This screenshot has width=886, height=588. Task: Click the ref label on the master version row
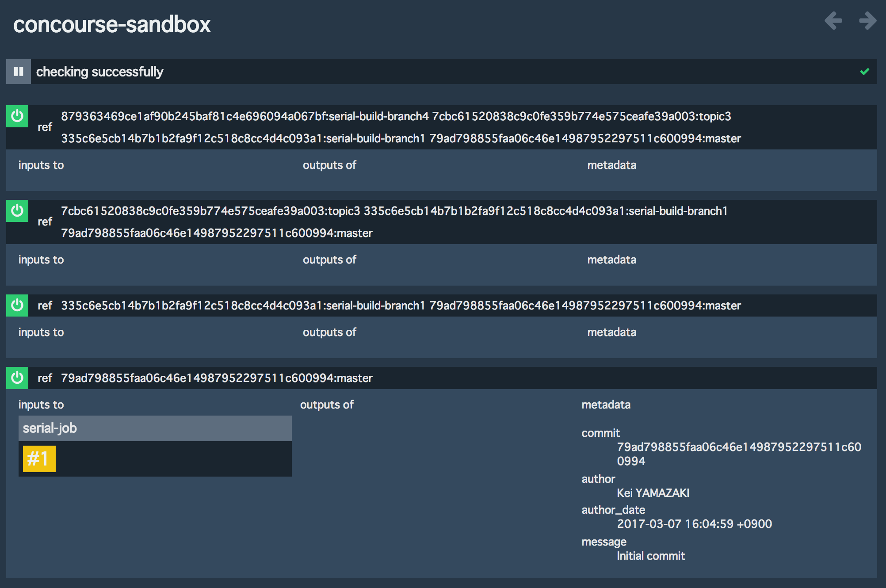click(45, 378)
